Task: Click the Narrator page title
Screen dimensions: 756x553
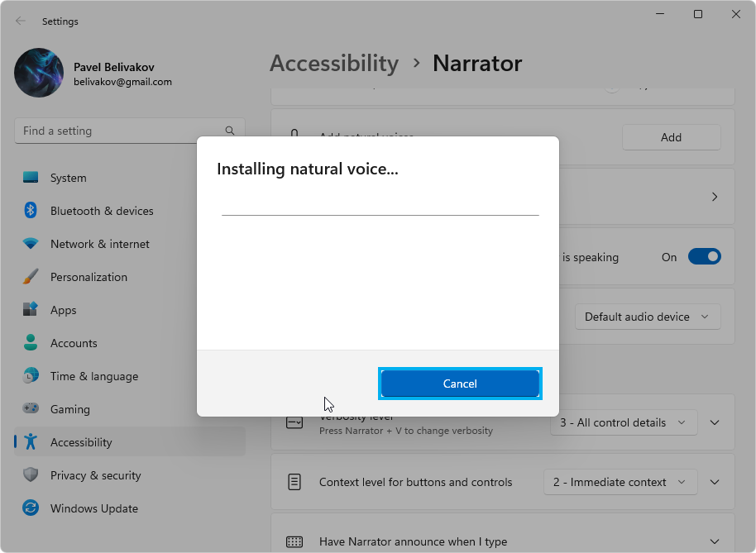Action: 477,63
